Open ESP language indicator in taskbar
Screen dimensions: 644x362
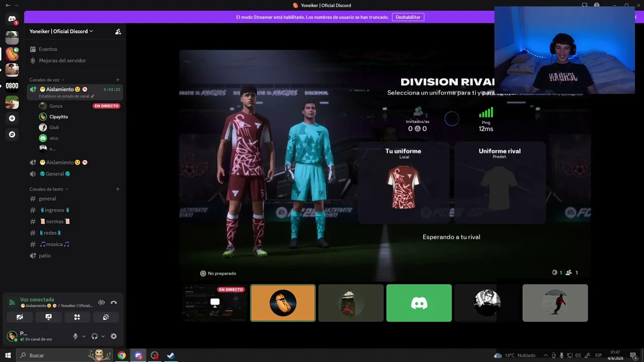599,355
